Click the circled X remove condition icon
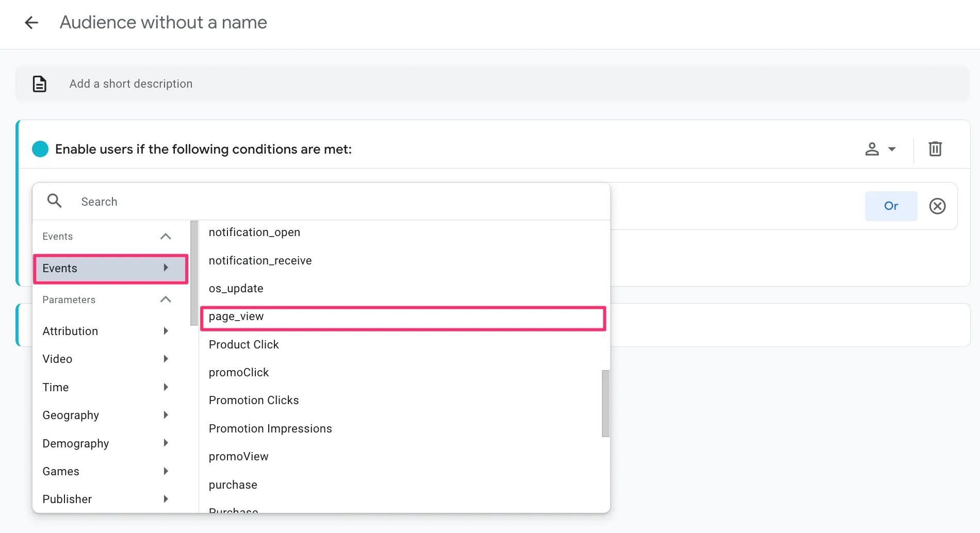Image resolution: width=980 pixels, height=533 pixels. 937,206
